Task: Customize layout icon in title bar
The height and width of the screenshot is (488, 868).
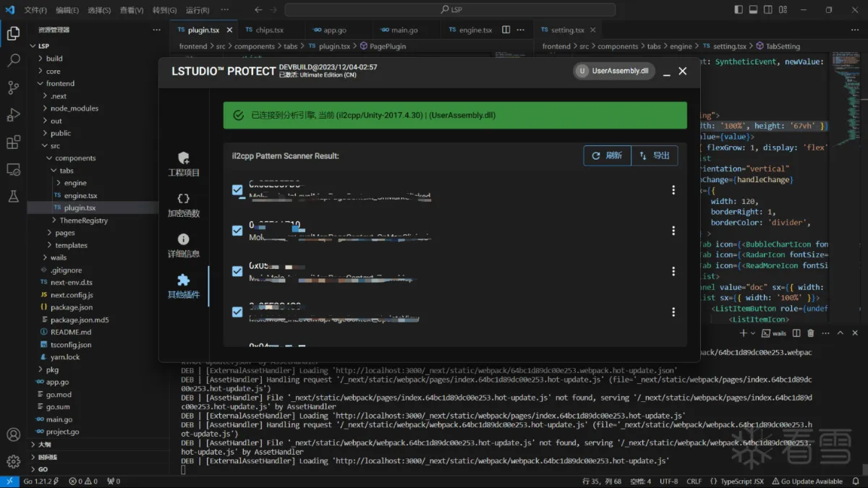Action: click(x=782, y=10)
